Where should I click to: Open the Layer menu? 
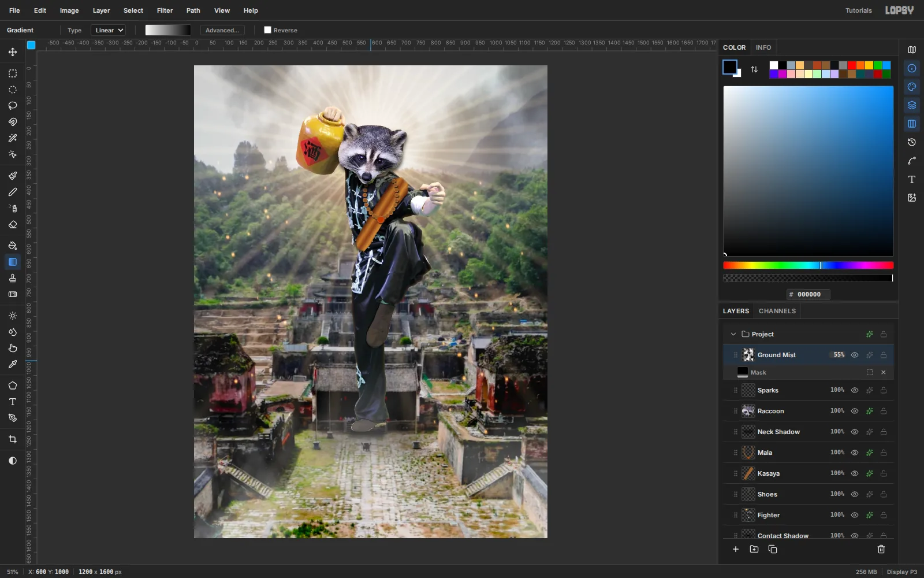pos(101,10)
